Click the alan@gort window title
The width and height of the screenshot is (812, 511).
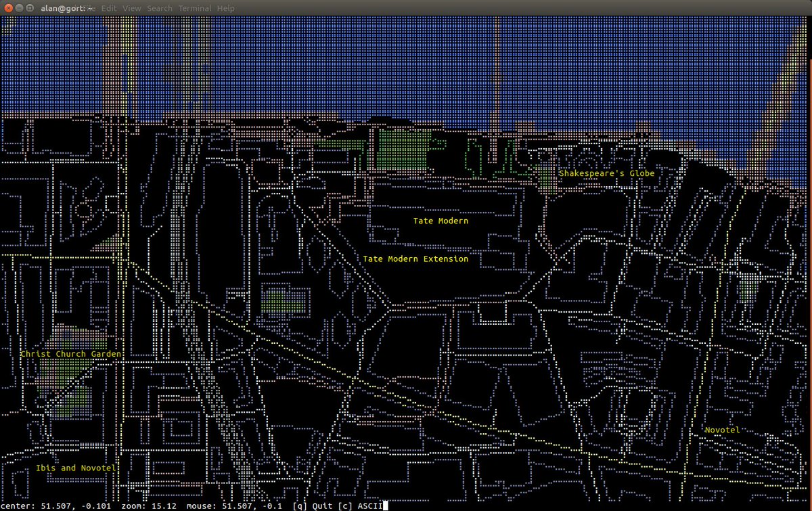(x=66, y=8)
